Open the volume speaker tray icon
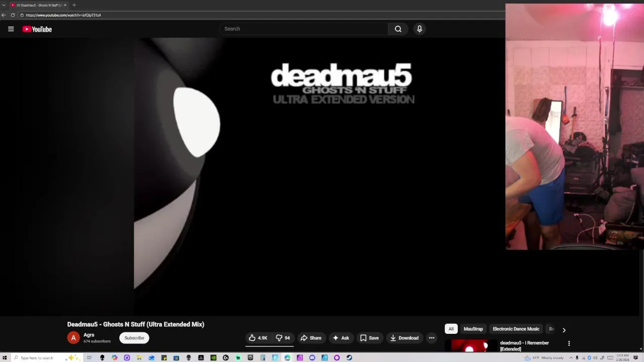 [596, 358]
